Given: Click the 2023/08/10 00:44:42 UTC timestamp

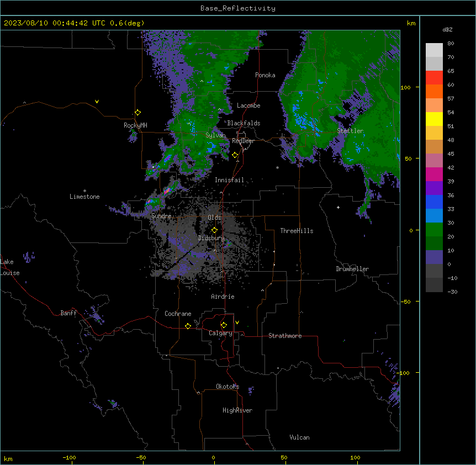Looking at the screenshot, I should (x=74, y=23).
